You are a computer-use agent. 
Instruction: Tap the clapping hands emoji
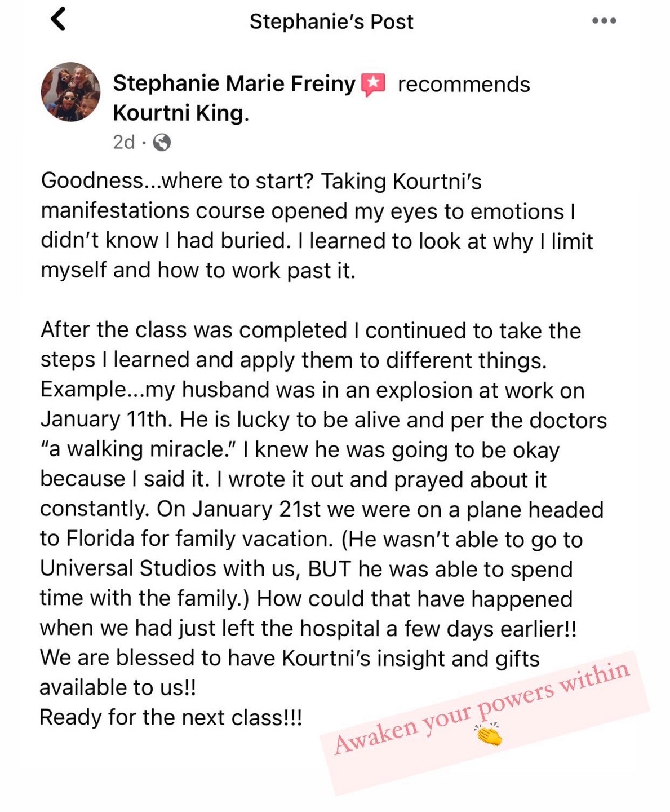tap(489, 734)
